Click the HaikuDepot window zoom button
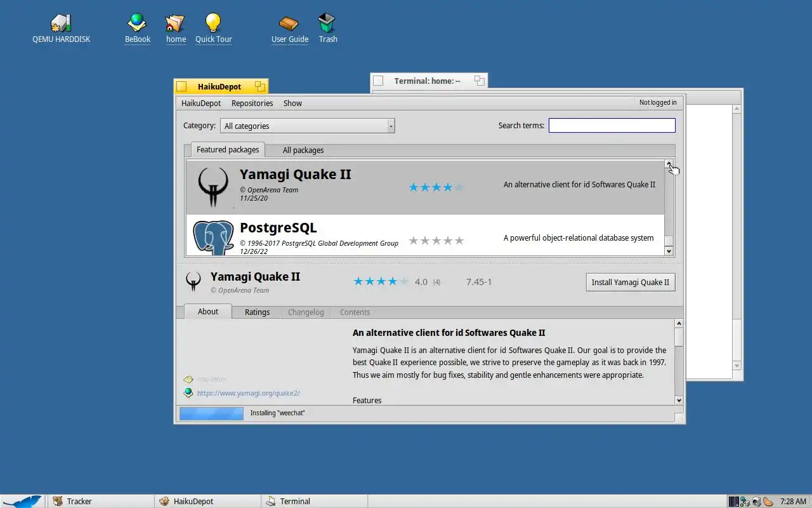The width and height of the screenshot is (812, 508). point(259,86)
